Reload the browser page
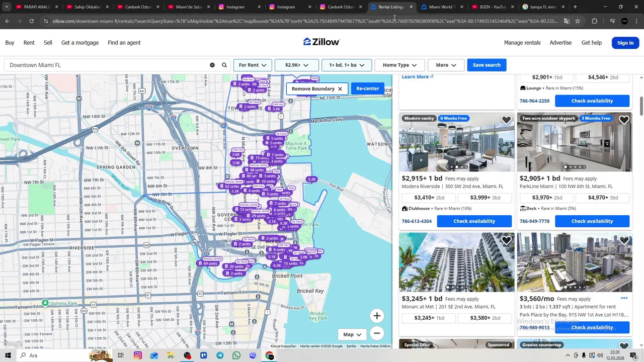This screenshot has height=362, width=644. click(31, 21)
